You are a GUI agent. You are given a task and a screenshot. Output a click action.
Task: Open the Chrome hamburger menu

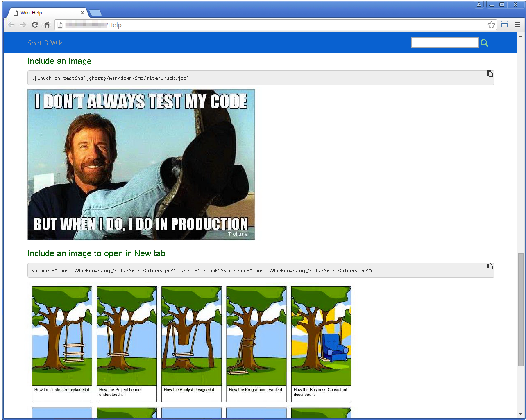[x=517, y=25]
